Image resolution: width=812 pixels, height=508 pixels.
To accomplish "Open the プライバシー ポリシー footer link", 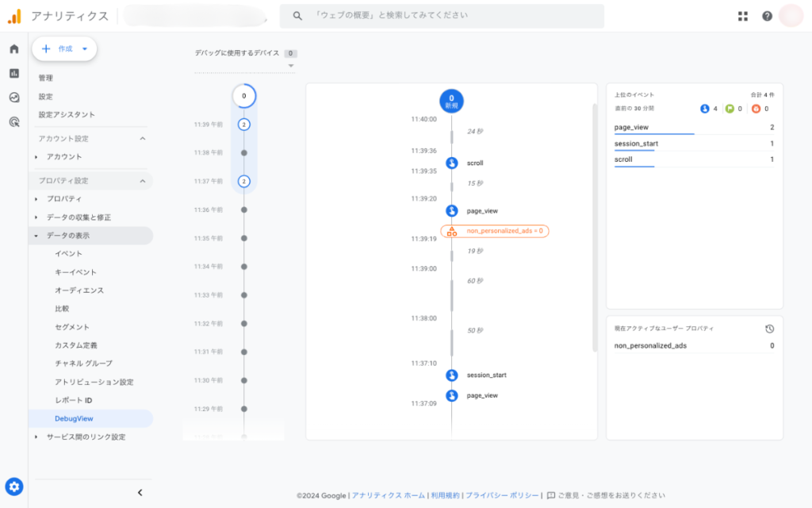I will tap(502, 495).
